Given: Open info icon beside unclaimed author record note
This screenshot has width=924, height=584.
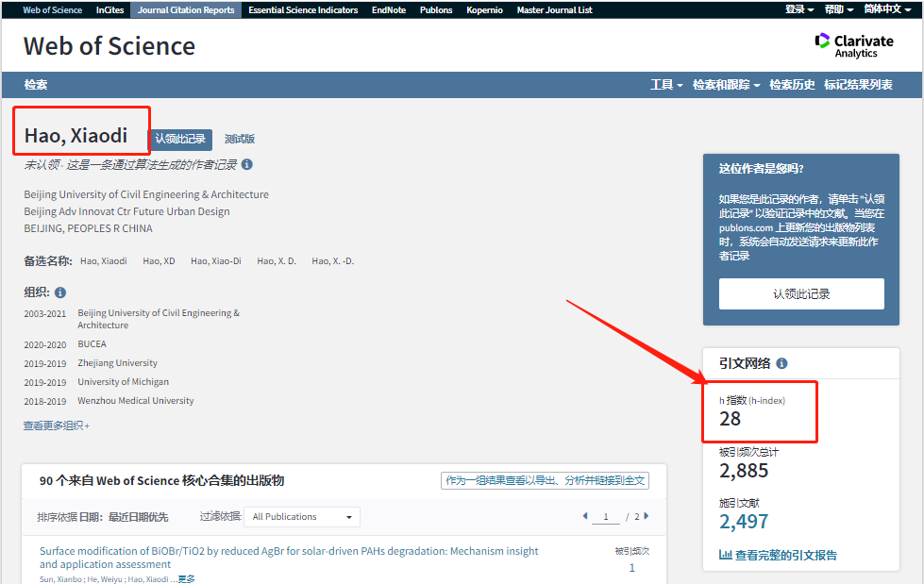Looking at the screenshot, I should 247,164.
